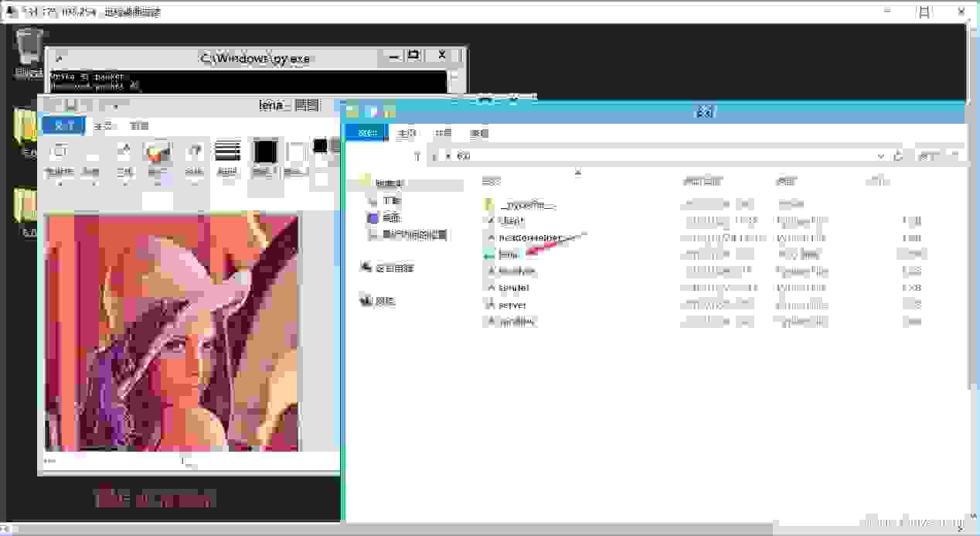
Task: Select the headerHelper file name
Action: click(530, 237)
